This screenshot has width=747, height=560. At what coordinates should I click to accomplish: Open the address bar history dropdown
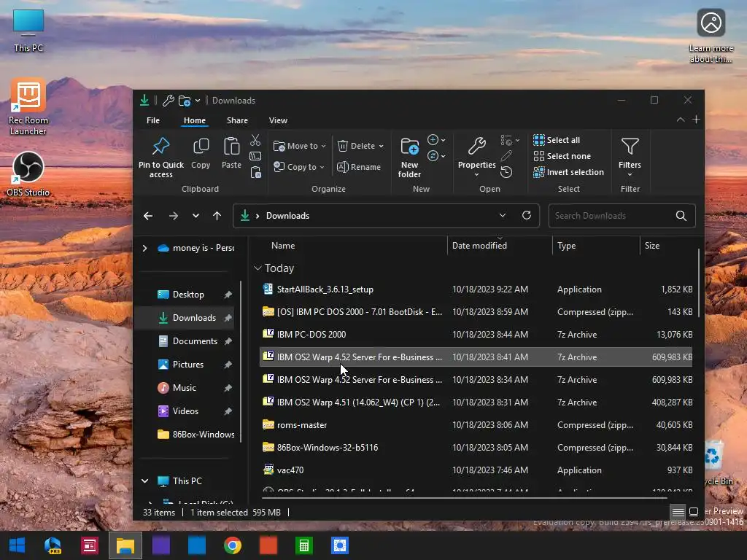pos(502,215)
